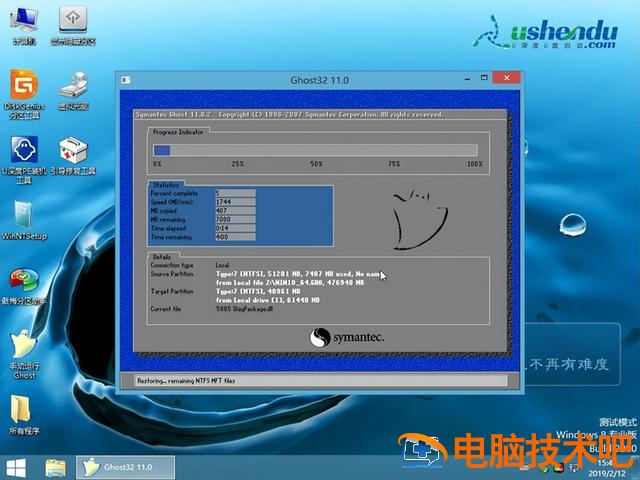Click the Ghost32 11.0 title bar
640x480 pixels.
point(300,77)
